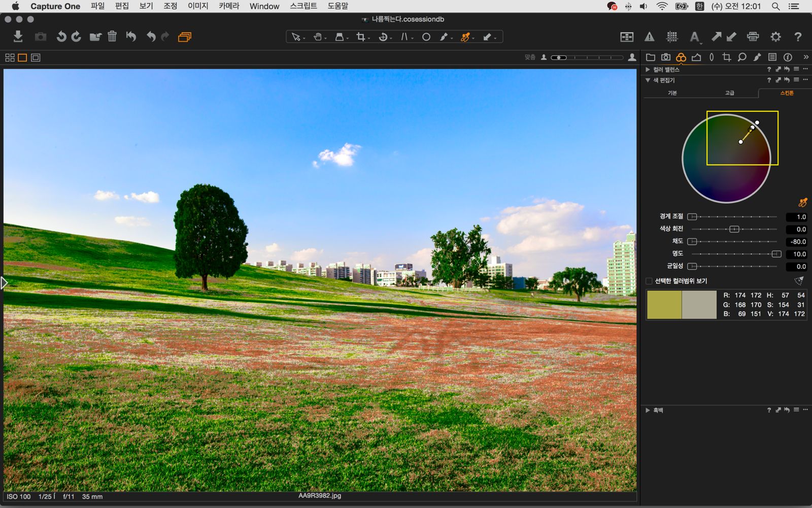This screenshot has height=508, width=812.
Task: Click the skin tone color picker eyedropper
Action: 802,203
